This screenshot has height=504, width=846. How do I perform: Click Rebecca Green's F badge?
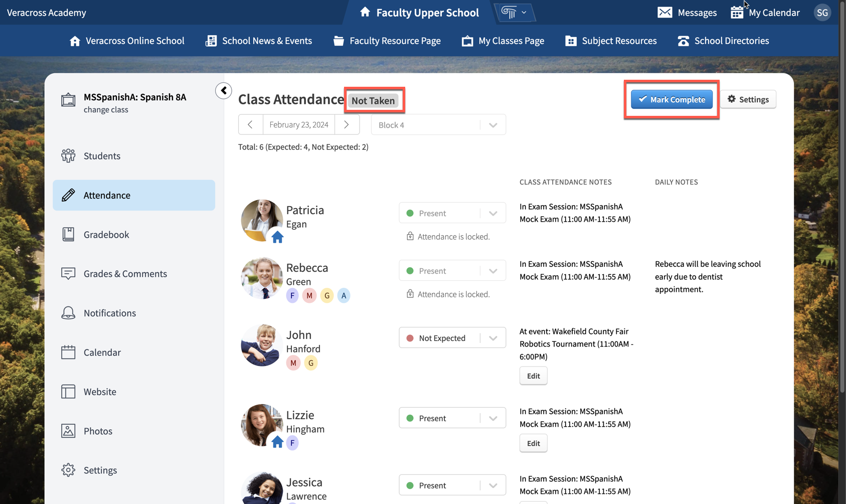(292, 295)
